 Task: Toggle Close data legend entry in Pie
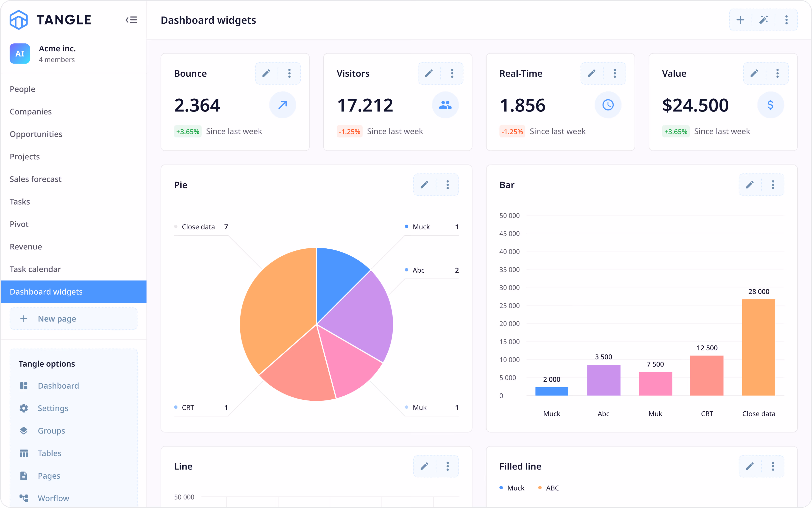point(198,227)
